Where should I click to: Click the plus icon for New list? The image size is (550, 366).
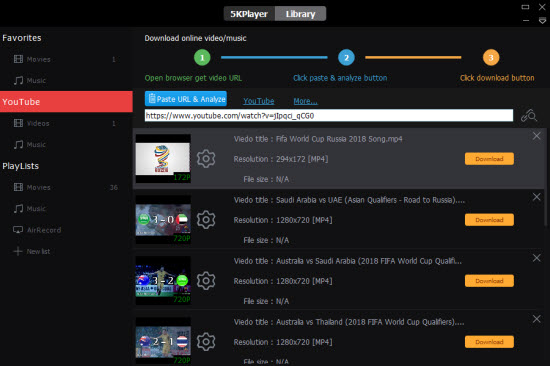click(x=18, y=251)
